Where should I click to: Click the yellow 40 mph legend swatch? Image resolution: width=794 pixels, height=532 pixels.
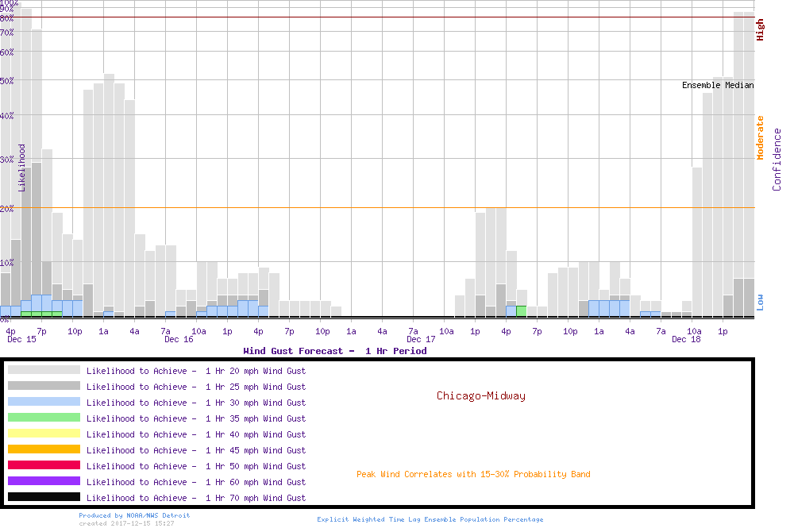click(44, 434)
